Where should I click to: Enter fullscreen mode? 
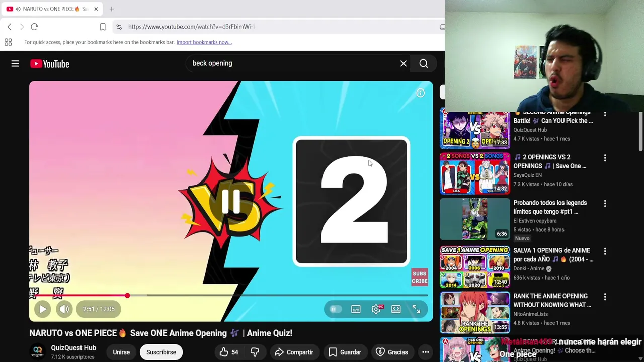416,309
